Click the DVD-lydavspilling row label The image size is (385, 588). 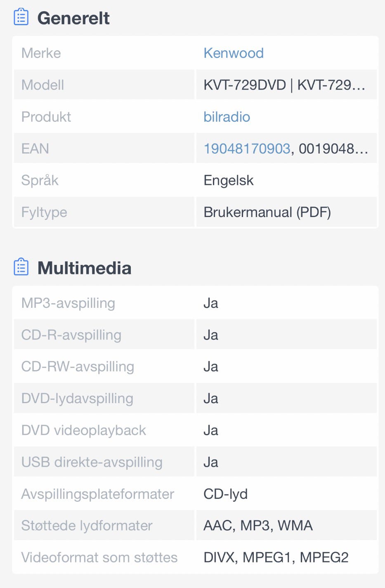pos(77,398)
